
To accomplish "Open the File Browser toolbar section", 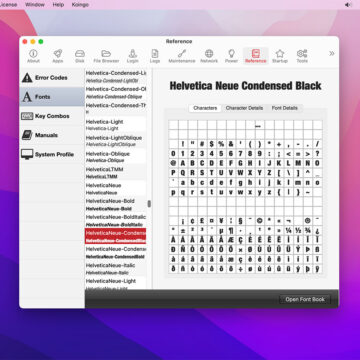I will click(106, 56).
